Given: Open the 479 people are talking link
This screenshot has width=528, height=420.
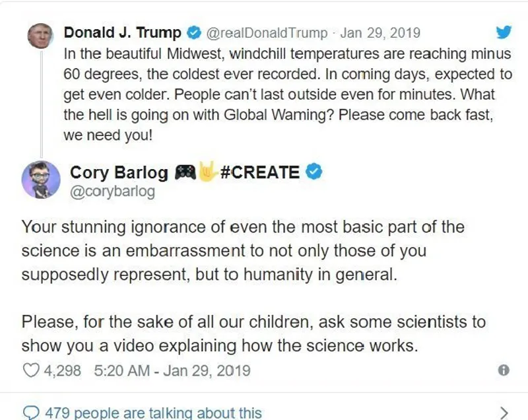Looking at the screenshot, I should [153, 413].
